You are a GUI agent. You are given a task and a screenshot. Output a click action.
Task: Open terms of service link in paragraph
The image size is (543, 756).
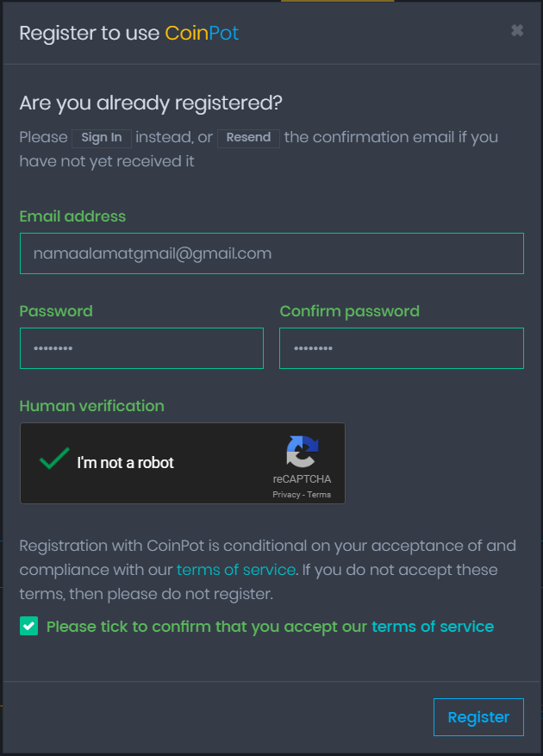click(236, 570)
